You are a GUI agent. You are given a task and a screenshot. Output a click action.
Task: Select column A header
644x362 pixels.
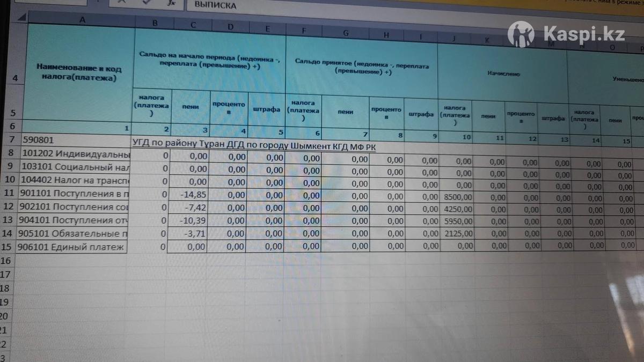coord(80,19)
